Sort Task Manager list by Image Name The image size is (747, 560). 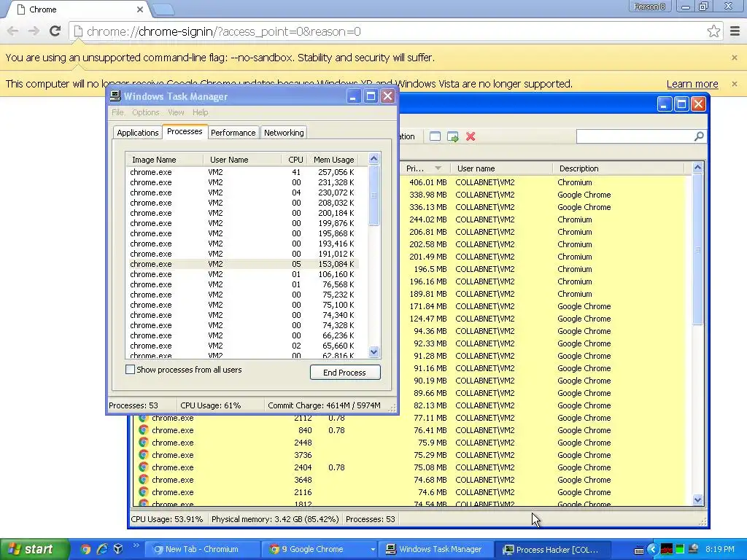coord(165,160)
